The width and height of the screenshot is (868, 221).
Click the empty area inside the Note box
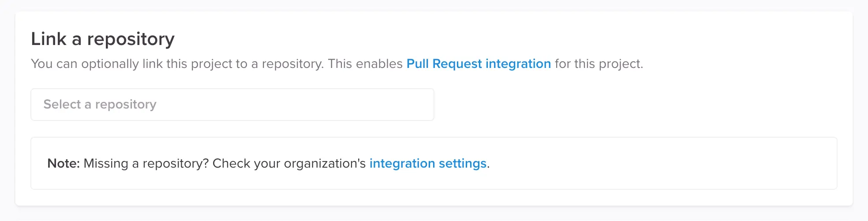point(662,164)
